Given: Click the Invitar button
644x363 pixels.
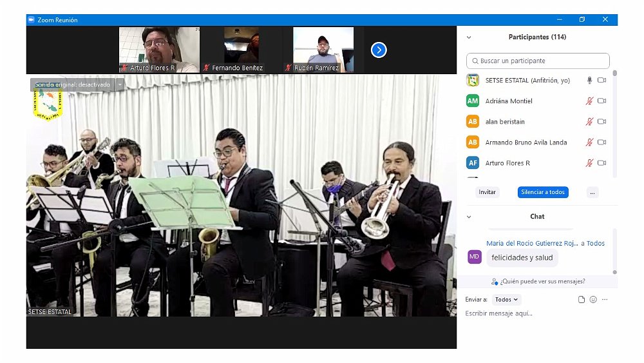Looking at the screenshot, I should (x=488, y=192).
